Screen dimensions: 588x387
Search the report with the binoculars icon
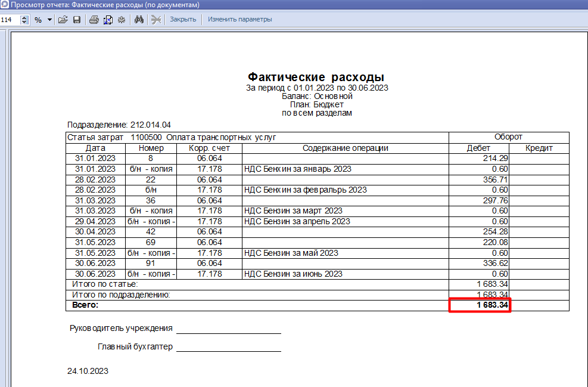[139, 20]
